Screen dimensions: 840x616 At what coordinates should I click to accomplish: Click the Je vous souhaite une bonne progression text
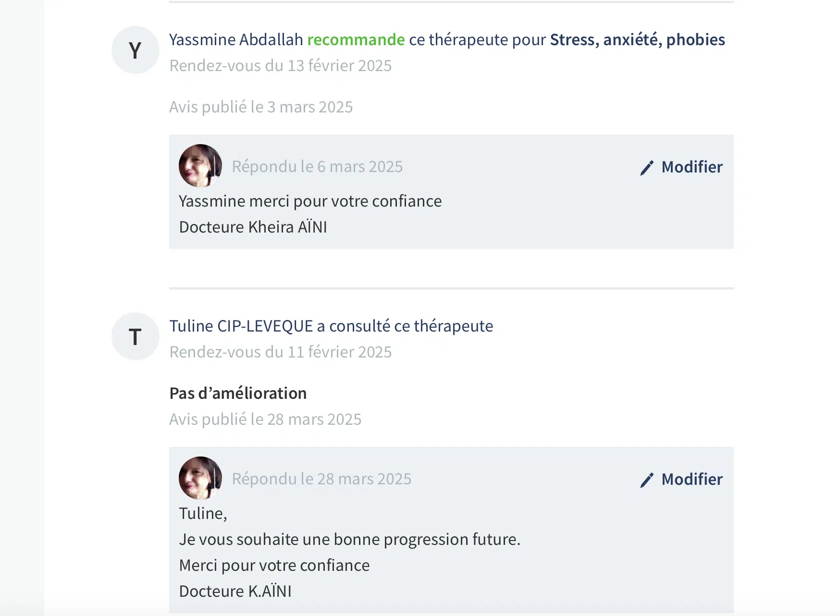[349, 540]
